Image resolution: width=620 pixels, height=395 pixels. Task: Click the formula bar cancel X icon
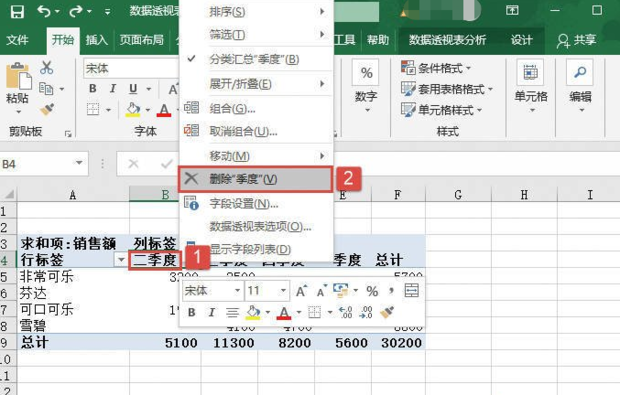(133, 163)
